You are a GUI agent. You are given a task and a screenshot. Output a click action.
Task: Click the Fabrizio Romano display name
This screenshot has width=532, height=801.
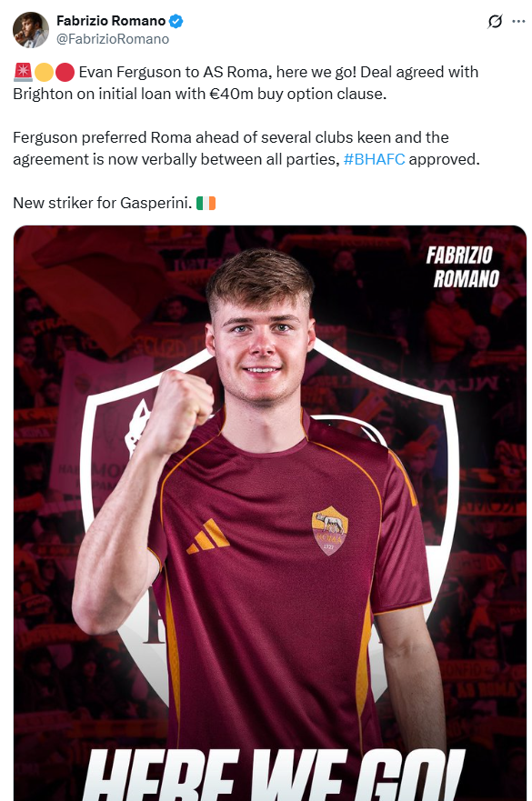pyautogui.click(x=111, y=21)
